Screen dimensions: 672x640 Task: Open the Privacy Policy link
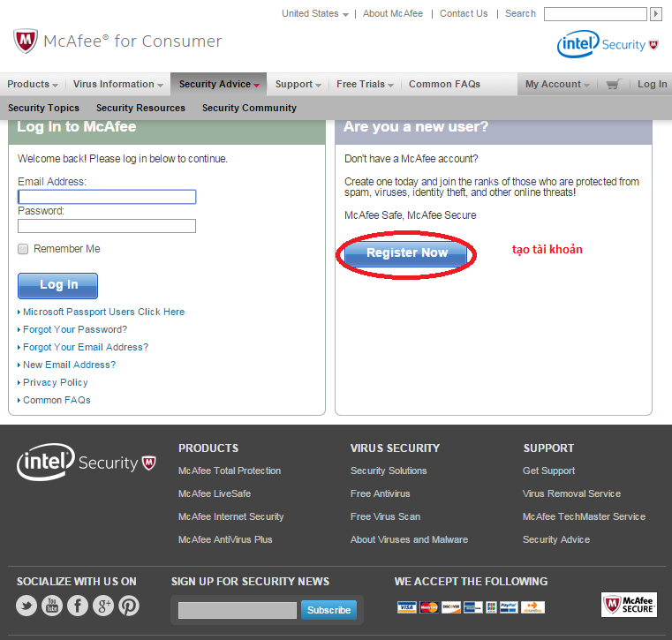coord(56,382)
